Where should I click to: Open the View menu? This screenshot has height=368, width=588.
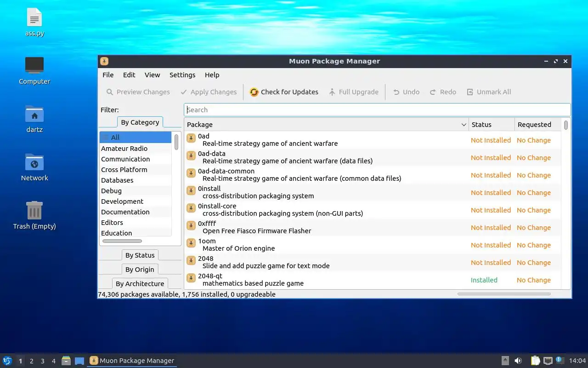(152, 75)
